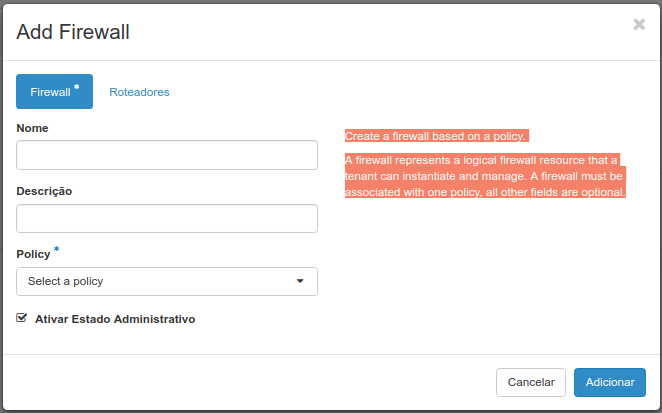
Task: Click the Ativar Estado Administrativo label text
Action: pos(115,319)
